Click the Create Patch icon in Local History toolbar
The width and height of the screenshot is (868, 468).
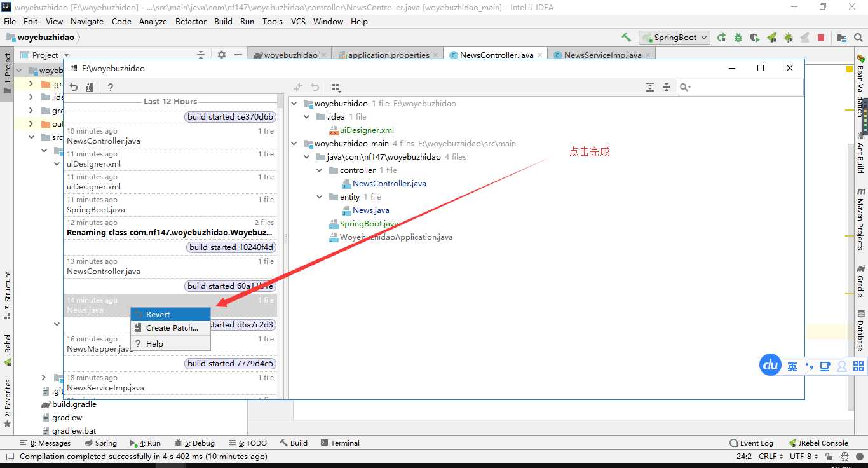tap(90, 87)
